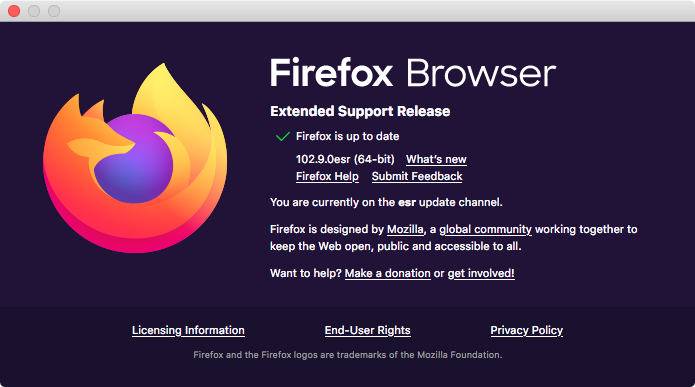This screenshot has height=387, width=695.
Task: Open the global community link
Action: click(485, 229)
